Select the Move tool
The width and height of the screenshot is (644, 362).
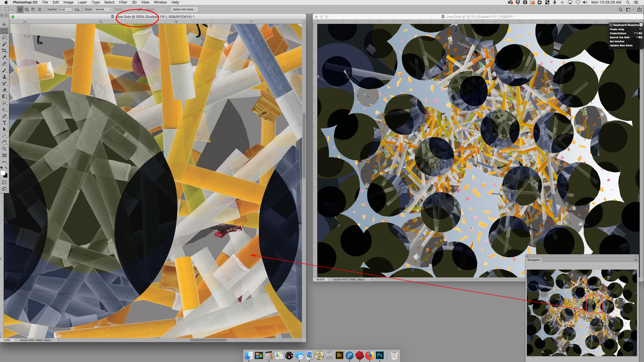pyautogui.click(x=4, y=24)
